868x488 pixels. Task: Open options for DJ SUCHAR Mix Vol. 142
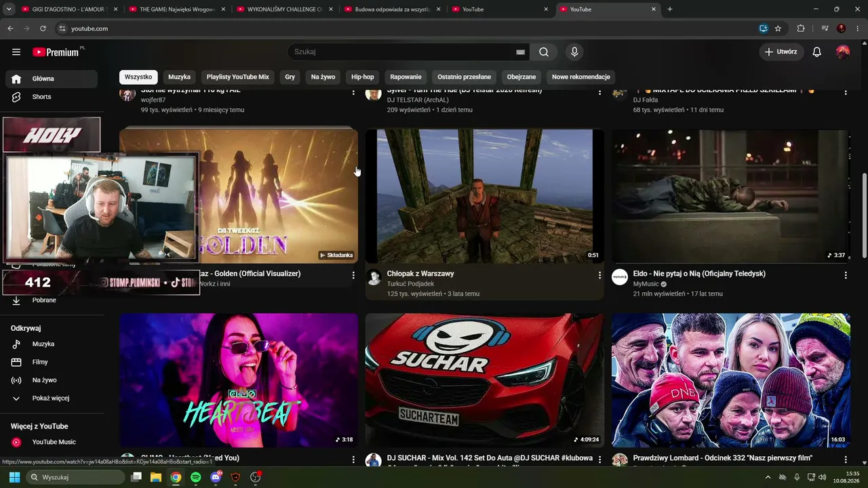599,460
